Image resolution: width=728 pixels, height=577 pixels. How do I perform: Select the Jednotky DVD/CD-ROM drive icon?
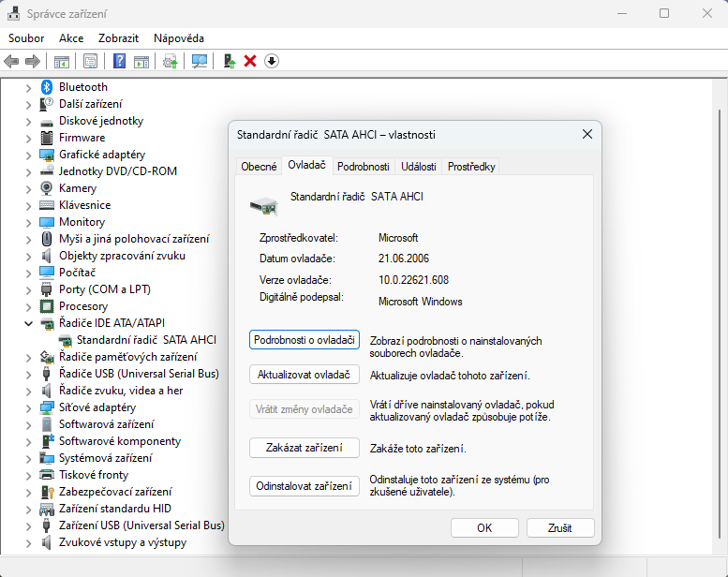pyautogui.click(x=47, y=171)
